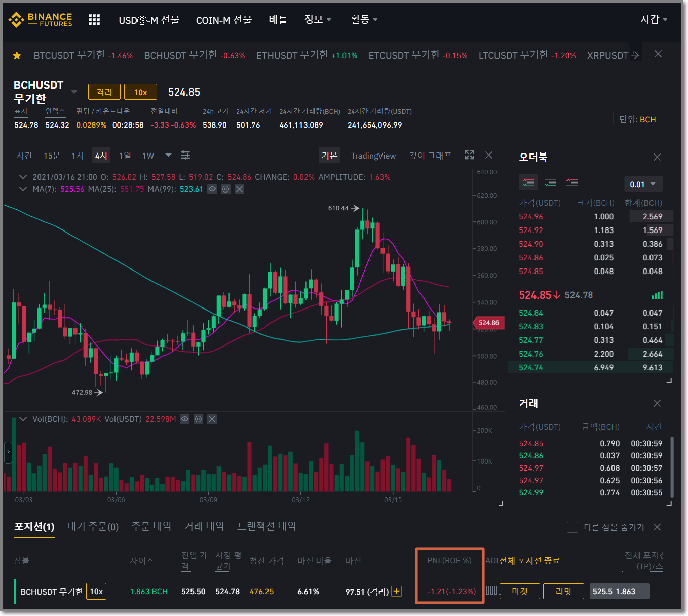Select the 포지션(1) tab
Screen dimensions: 688x616
click(x=34, y=527)
